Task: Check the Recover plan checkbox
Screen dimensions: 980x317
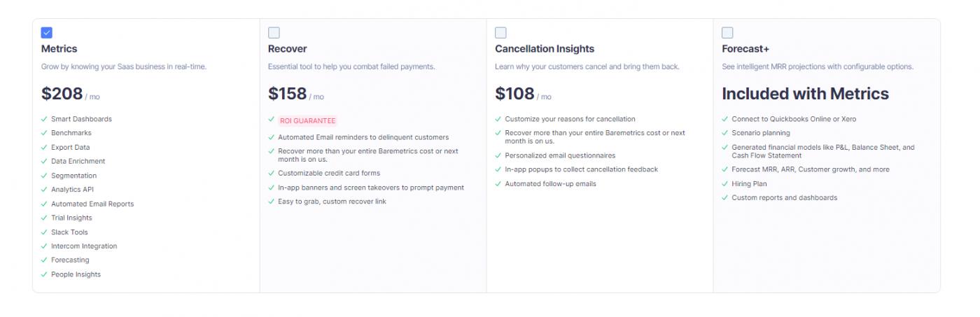Action: [274, 32]
